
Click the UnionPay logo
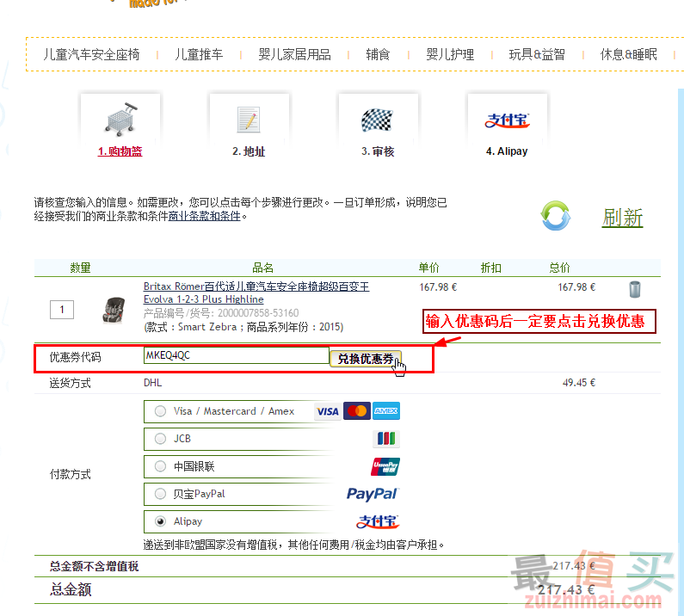coord(385,466)
